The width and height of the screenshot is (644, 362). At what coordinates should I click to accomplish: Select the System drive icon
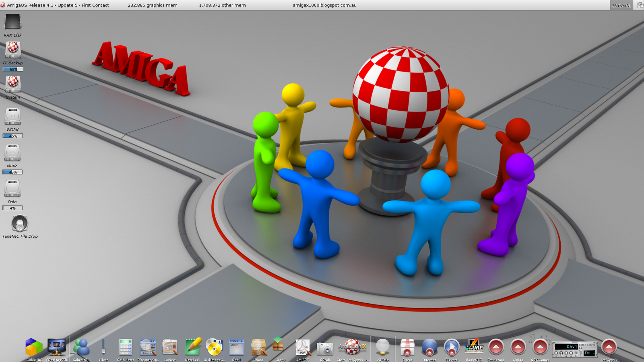click(13, 84)
